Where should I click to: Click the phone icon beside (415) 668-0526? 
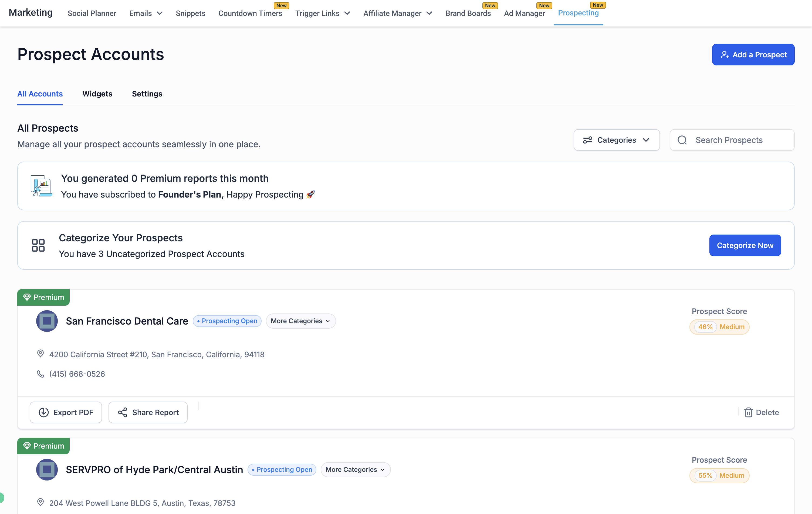(x=40, y=373)
